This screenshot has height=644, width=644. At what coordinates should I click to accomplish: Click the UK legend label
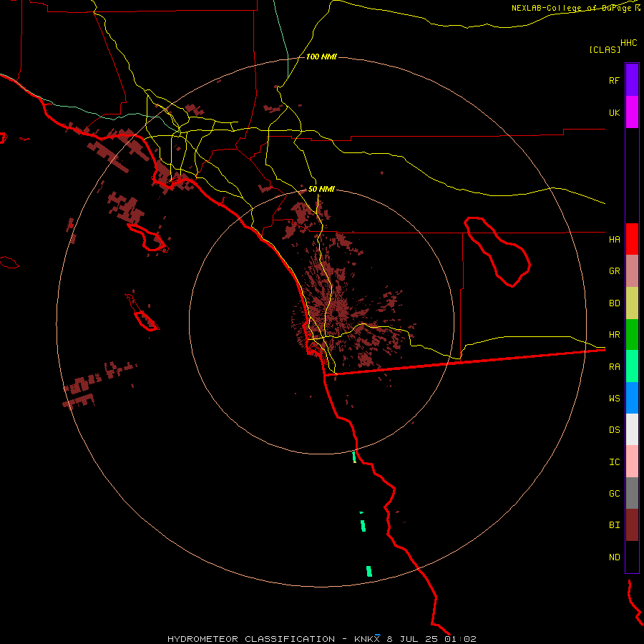point(614,112)
